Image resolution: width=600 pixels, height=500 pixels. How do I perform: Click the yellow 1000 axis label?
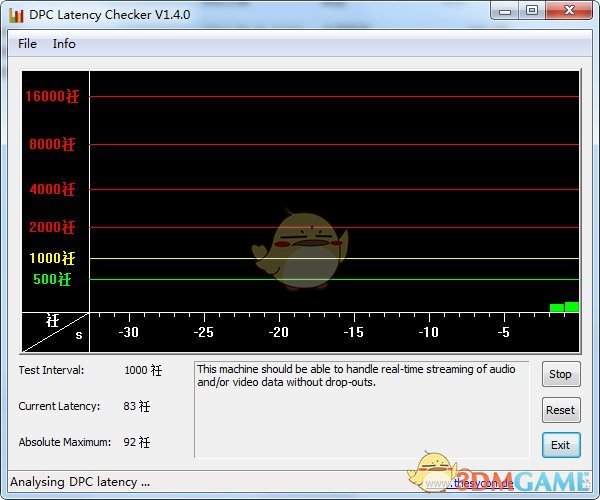point(52,258)
